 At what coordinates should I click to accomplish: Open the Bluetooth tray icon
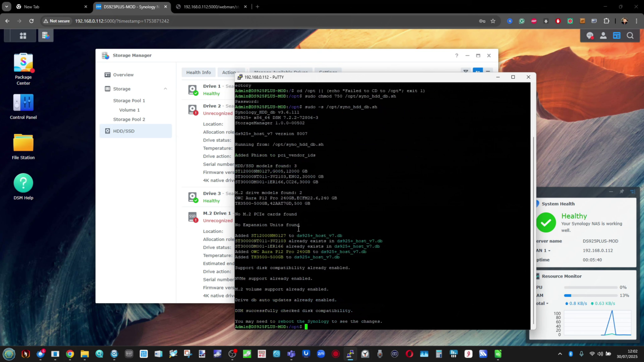tap(570, 354)
